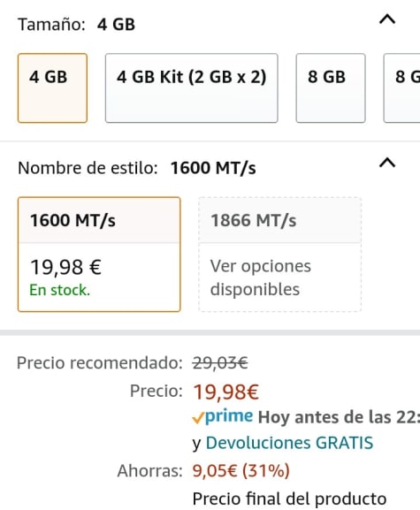Pick the partially visible 8 G size option
The image size is (420, 510).
click(x=402, y=88)
